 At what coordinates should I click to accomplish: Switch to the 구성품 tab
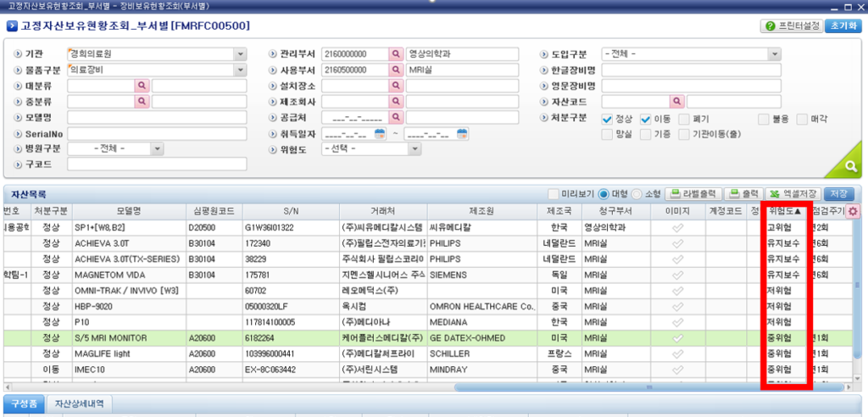coord(23,403)
